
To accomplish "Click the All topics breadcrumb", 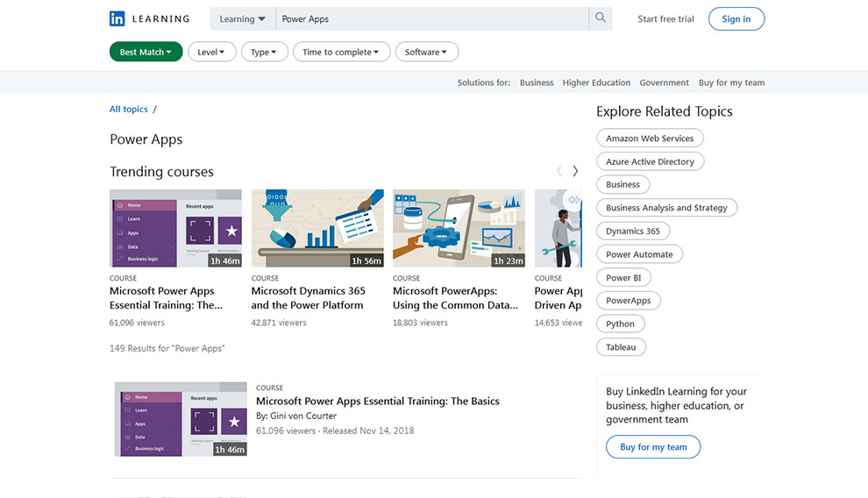I will pyautogui.click(x=128, y=109).
